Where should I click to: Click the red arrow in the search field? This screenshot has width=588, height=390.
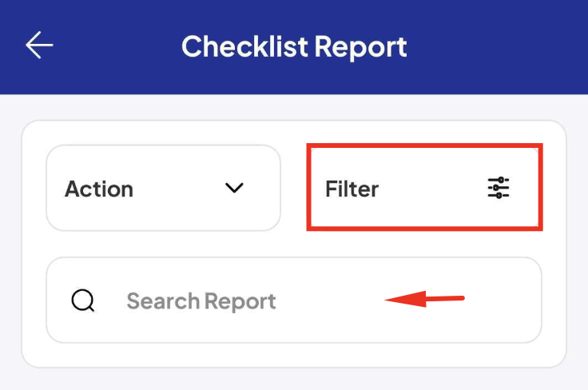(x=424, y=299)
